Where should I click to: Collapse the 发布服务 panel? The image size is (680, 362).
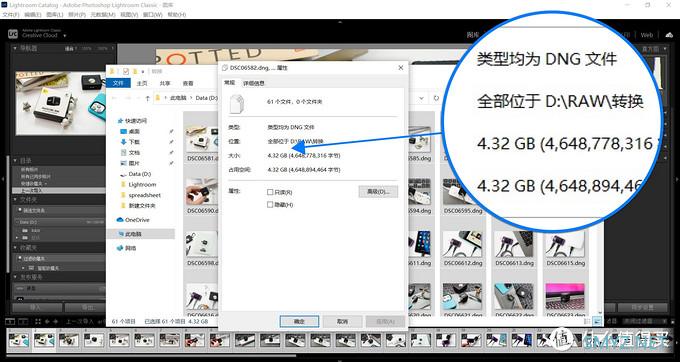point(15,277)
